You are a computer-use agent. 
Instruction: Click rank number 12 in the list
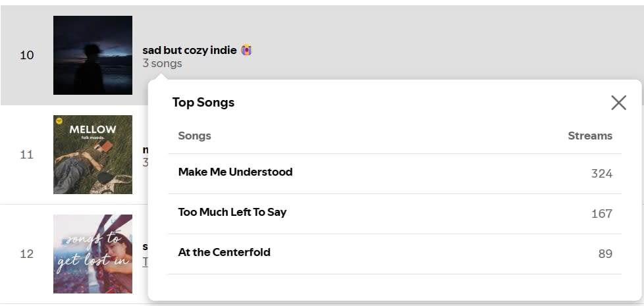coord(26,254)
